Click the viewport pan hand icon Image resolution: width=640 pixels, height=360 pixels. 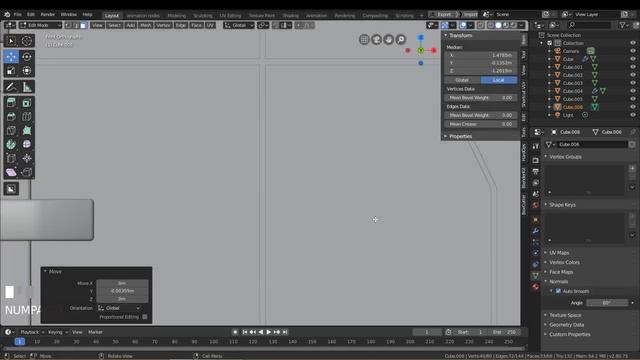click(389, 40)
